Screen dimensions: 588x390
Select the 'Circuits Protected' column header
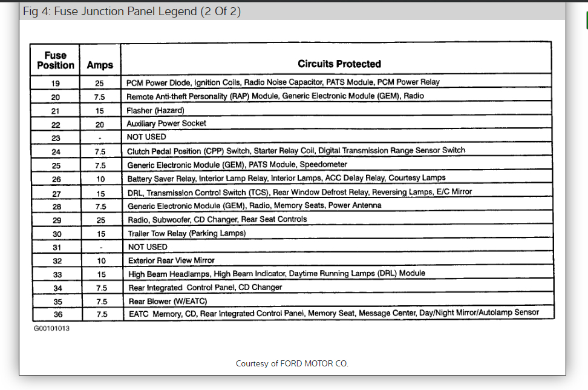339,64
